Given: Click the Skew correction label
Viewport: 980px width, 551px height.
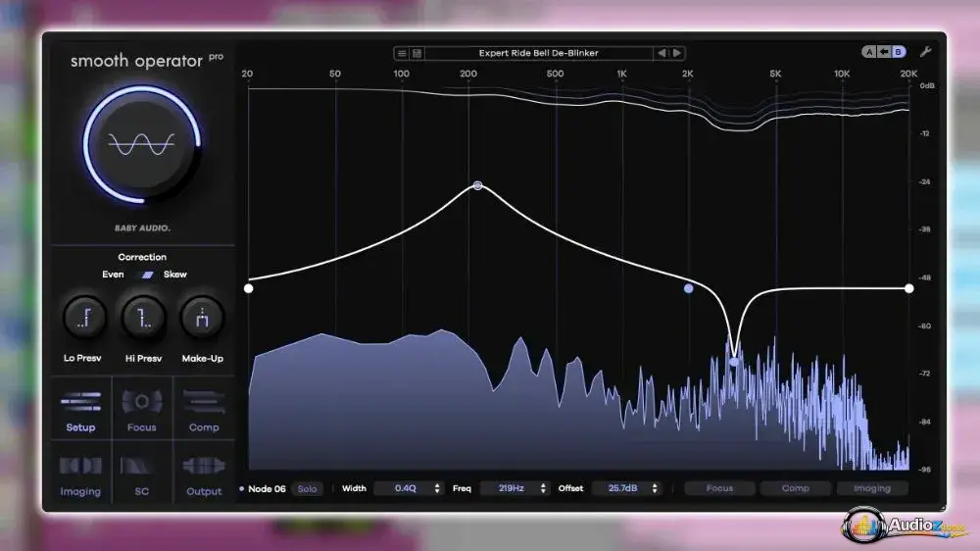Looking at the screenshot, I should point(175,275).
